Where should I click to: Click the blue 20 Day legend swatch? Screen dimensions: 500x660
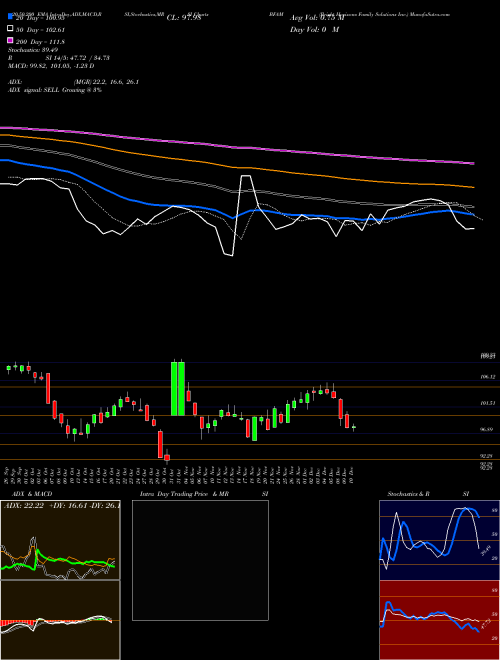point(10,16)
